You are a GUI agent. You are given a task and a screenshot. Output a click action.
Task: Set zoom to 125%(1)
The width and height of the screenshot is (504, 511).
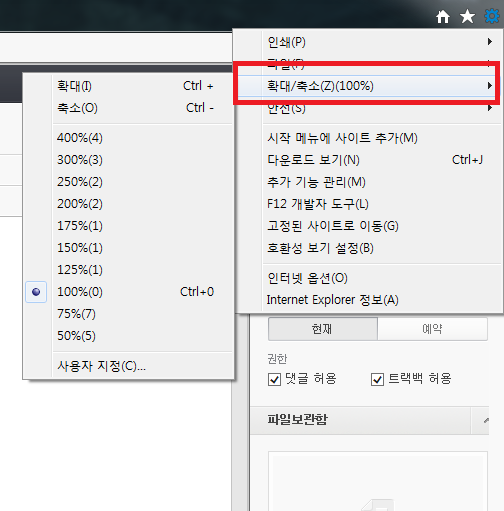coord(128,270)
